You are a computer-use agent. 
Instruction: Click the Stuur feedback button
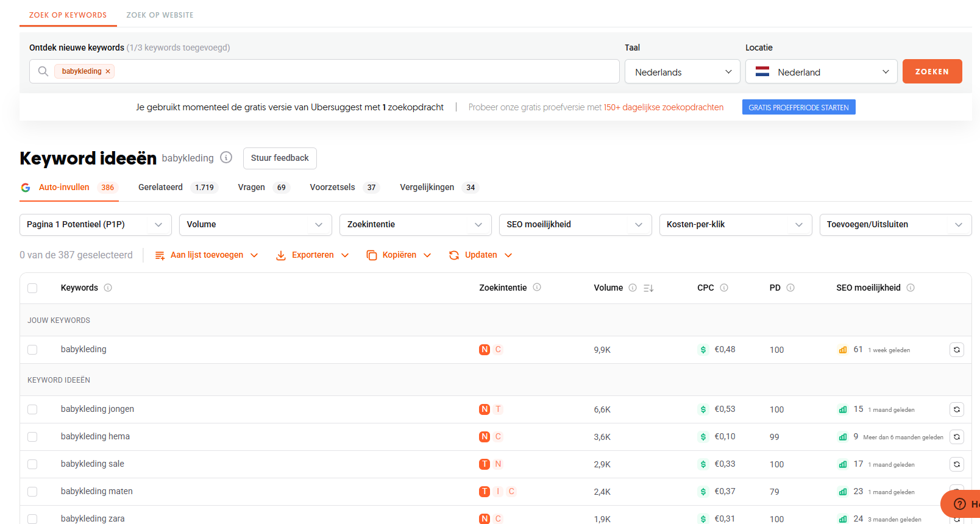tap(280, 158)
